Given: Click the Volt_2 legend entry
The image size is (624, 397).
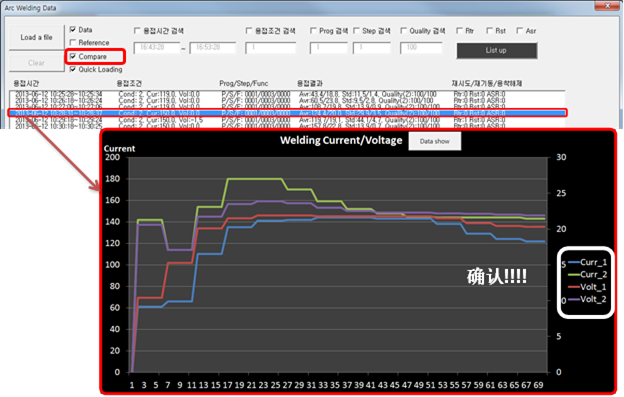Looking at the screenshot, I should click(x=588, y=299).
